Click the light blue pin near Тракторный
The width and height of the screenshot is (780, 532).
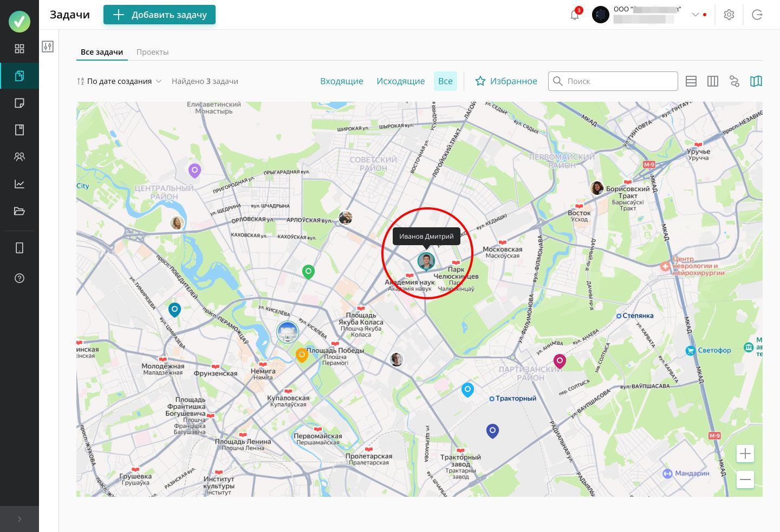click(467, 390)
